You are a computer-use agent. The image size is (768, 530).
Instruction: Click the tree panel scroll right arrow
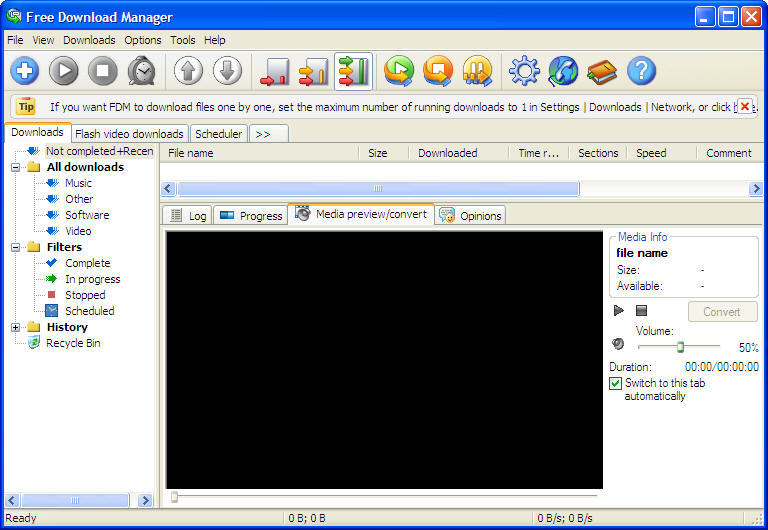(x=144, y=500)
